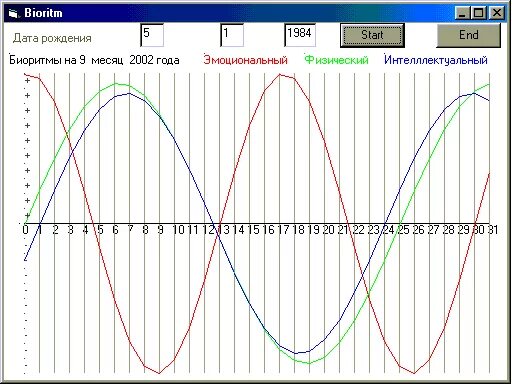Click day 9 on the axis
The height and width of the screenshot is (384, 512).
(x=160, y=230)
